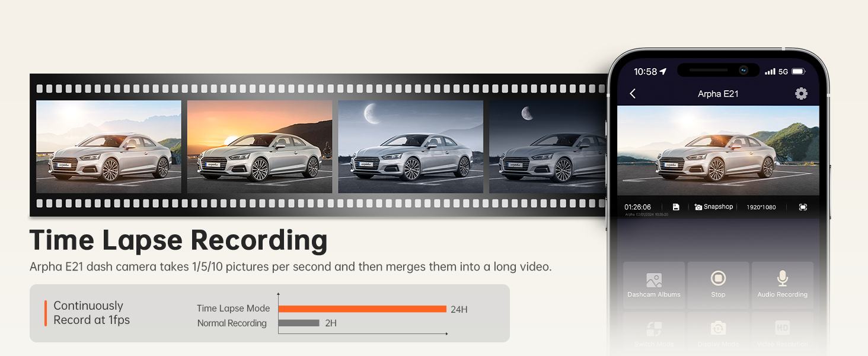Image resolution: width=868 pixels, height=356 pixels.
Task: Toggle Audio Recording microphone tile
Action: click(x=782, y=285)
